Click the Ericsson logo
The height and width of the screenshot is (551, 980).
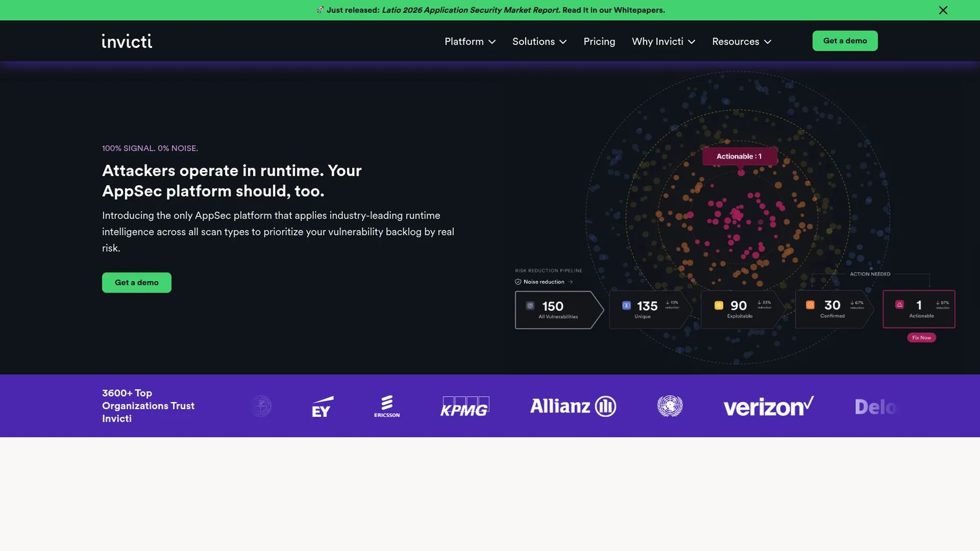point(387,406)
